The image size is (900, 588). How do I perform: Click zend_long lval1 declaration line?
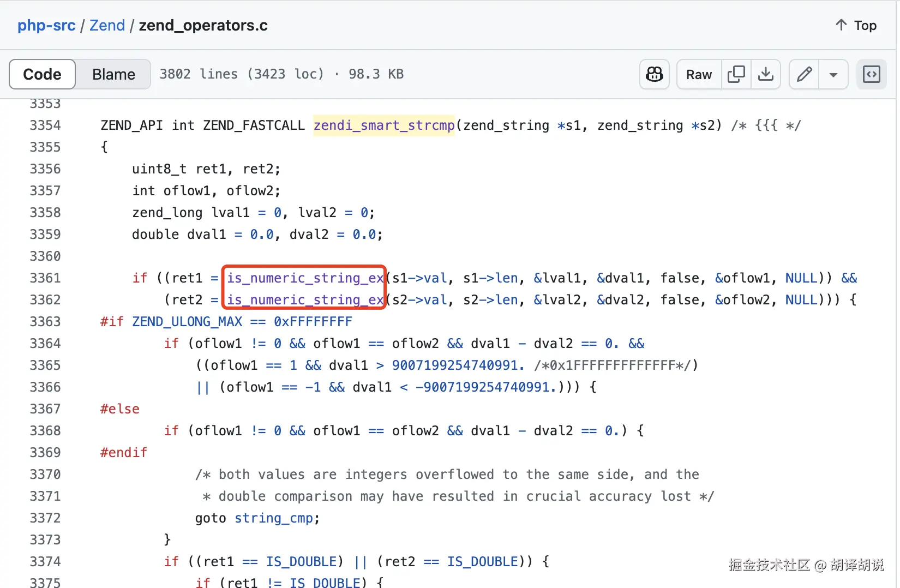pyautogui.click(x=254, y=213)
